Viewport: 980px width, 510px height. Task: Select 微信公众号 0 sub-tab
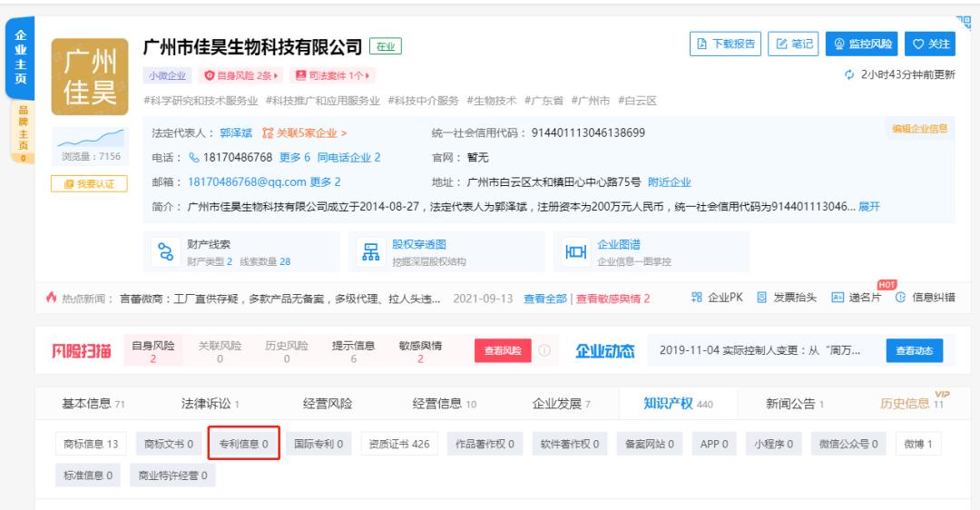848,444
